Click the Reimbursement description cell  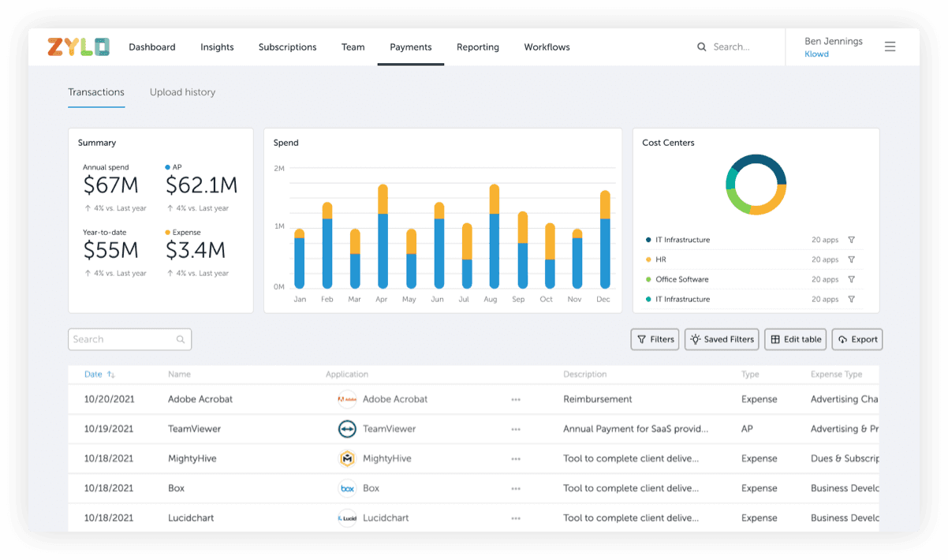598,399
